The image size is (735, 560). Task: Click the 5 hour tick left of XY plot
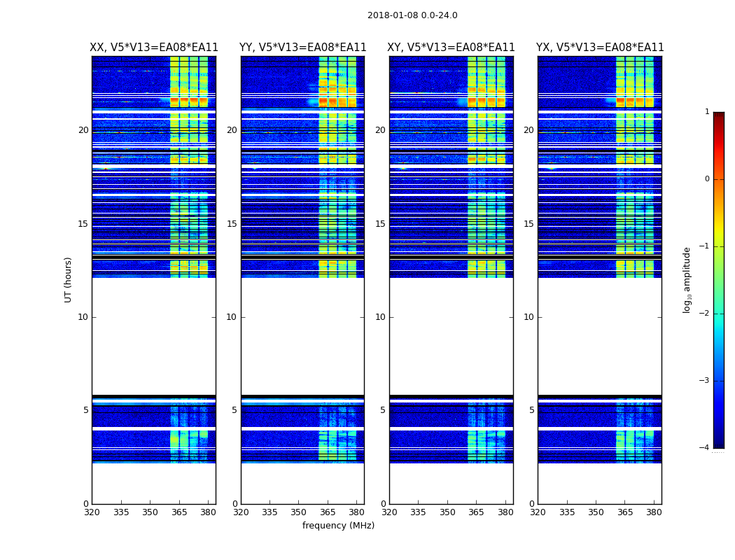point(383,410)
